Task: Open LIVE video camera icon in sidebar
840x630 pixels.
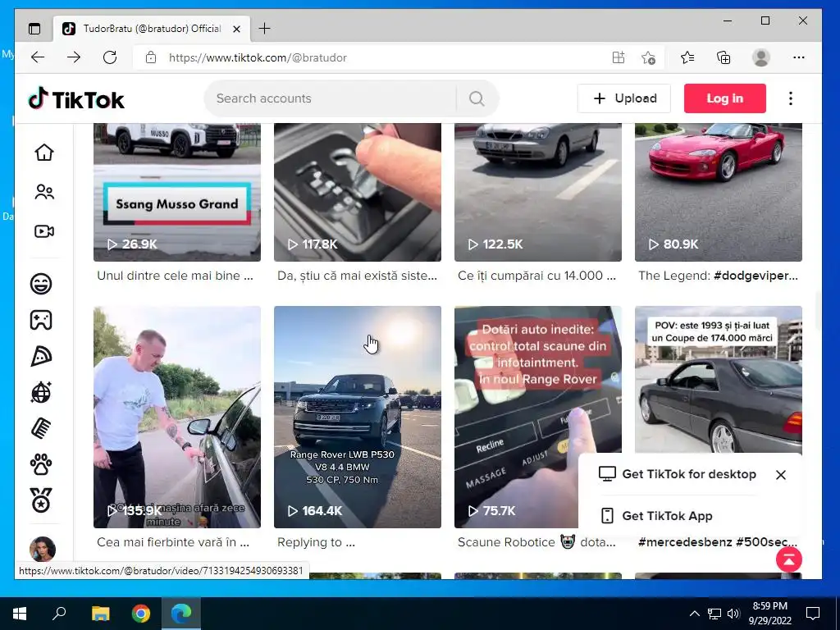Action: (44, 231)
